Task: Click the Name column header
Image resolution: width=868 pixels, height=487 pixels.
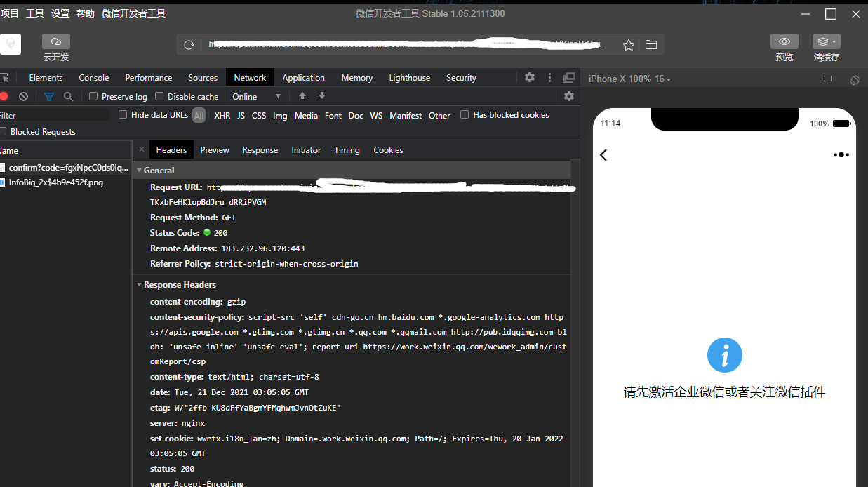Action: 65,151
